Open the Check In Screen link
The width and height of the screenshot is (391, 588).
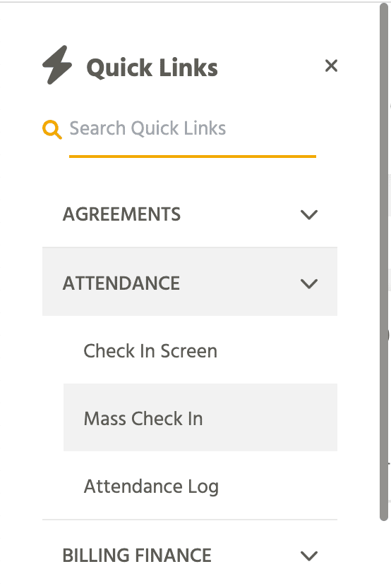[150, 351]
